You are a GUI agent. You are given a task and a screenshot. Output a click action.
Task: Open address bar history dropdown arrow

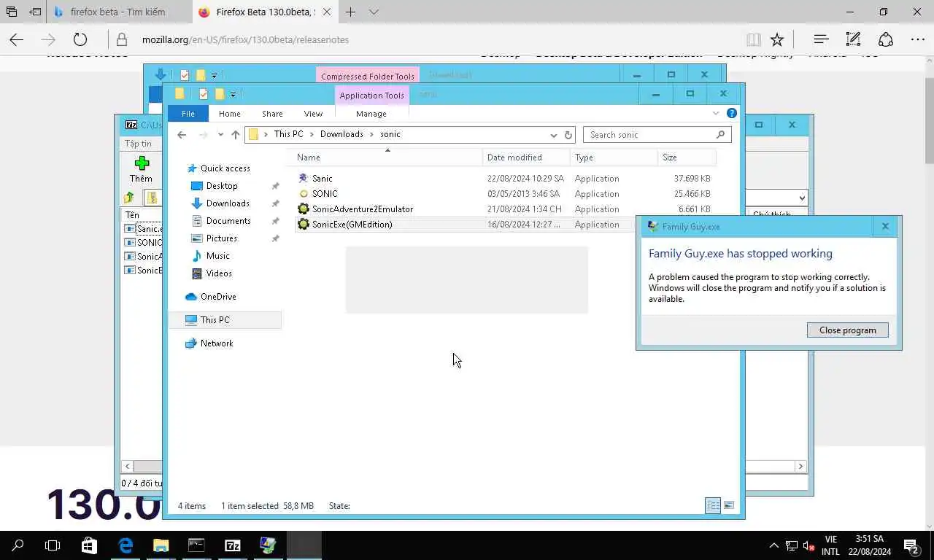[x=553, y=135]
